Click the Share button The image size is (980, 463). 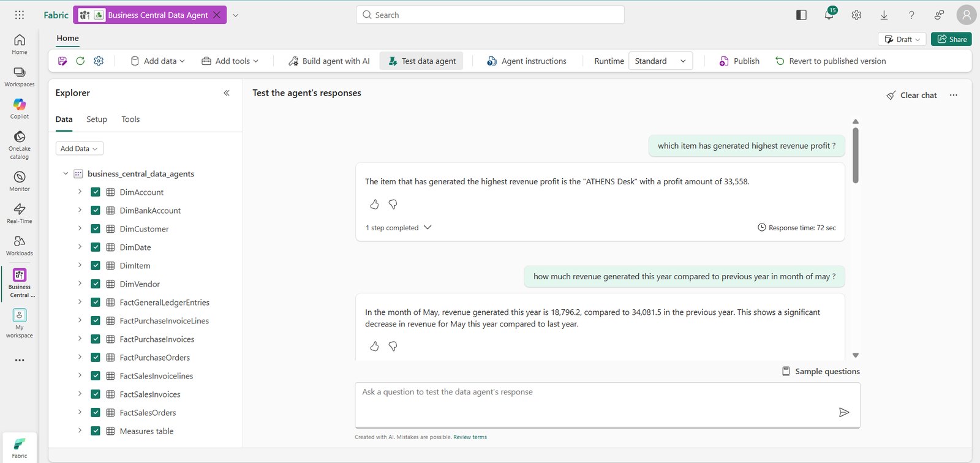point(951,39)
